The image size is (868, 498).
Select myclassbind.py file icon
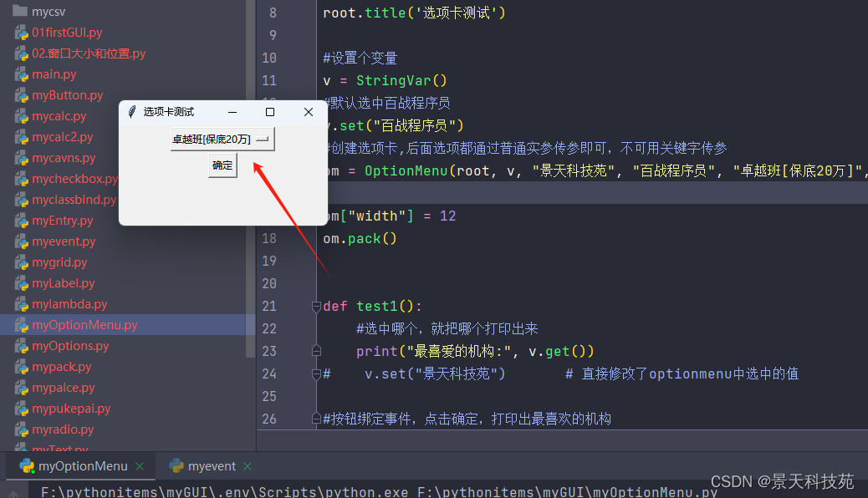(22, 200)
